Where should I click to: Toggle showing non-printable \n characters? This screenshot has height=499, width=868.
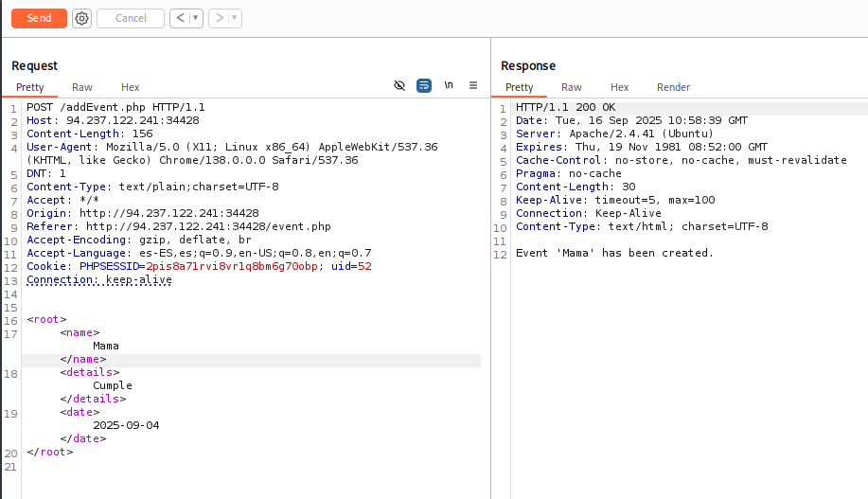pos(449,85)
